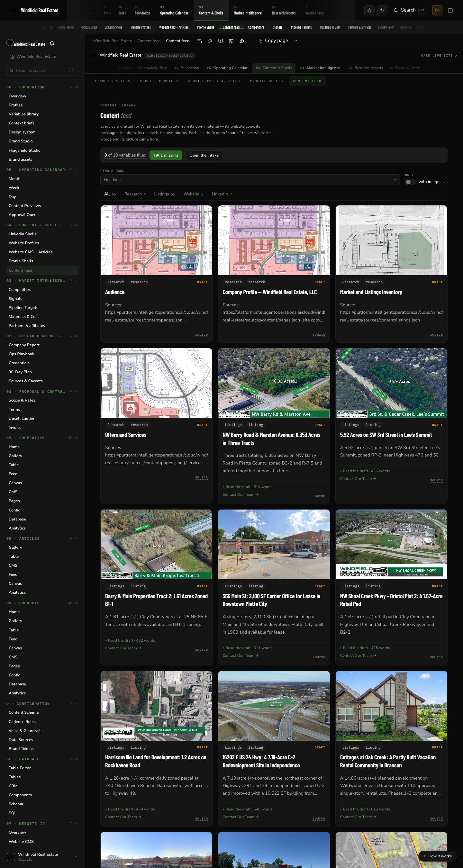
Task: Click the square panel icon in header
Action: pyautogui.click(x=450, y=10)
